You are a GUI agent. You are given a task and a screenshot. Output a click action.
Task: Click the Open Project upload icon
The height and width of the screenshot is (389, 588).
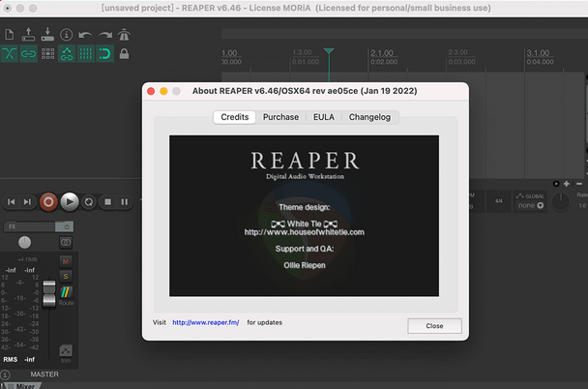pos(28,35)
